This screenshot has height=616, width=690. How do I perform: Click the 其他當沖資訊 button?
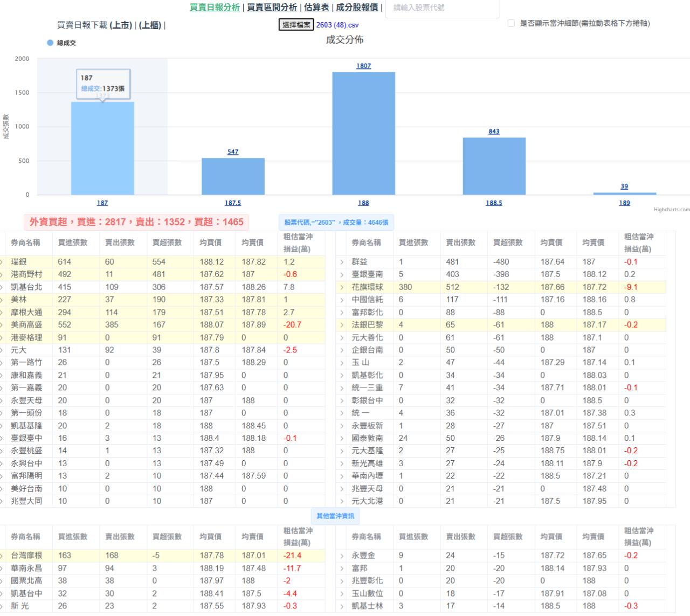pos(335,516)
